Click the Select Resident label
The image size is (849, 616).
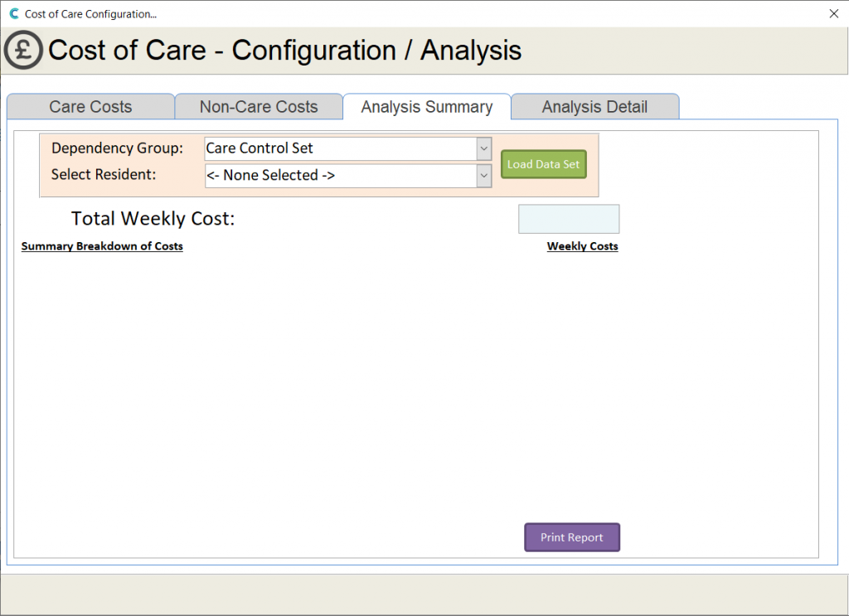coord(104,175)
